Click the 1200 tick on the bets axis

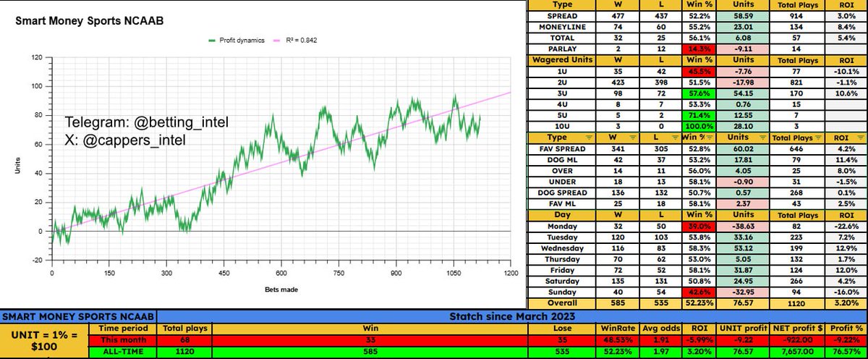511,274
